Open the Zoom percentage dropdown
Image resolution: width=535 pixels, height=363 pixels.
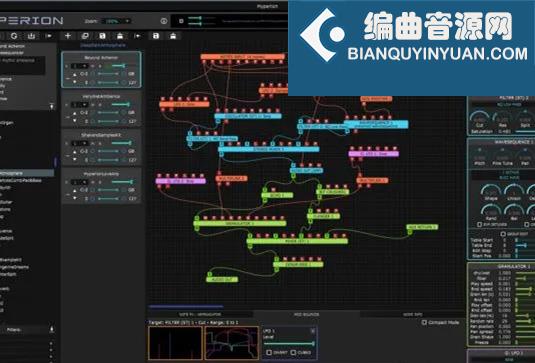116,21
